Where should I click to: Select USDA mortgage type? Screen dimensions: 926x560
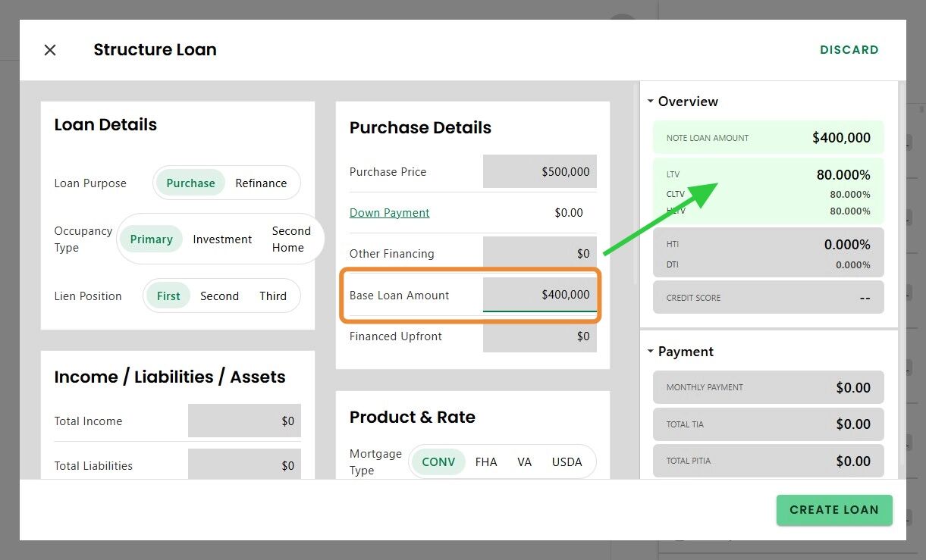[x=567, y=462]
